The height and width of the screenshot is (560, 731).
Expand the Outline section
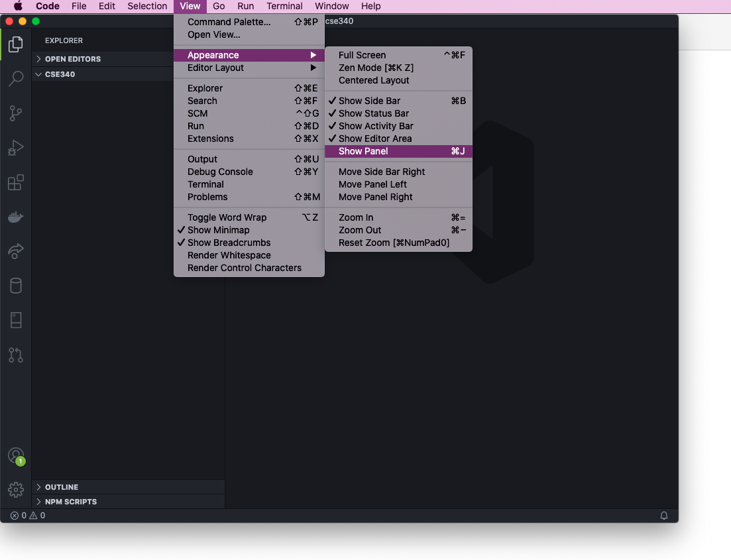tap(62, 487)
